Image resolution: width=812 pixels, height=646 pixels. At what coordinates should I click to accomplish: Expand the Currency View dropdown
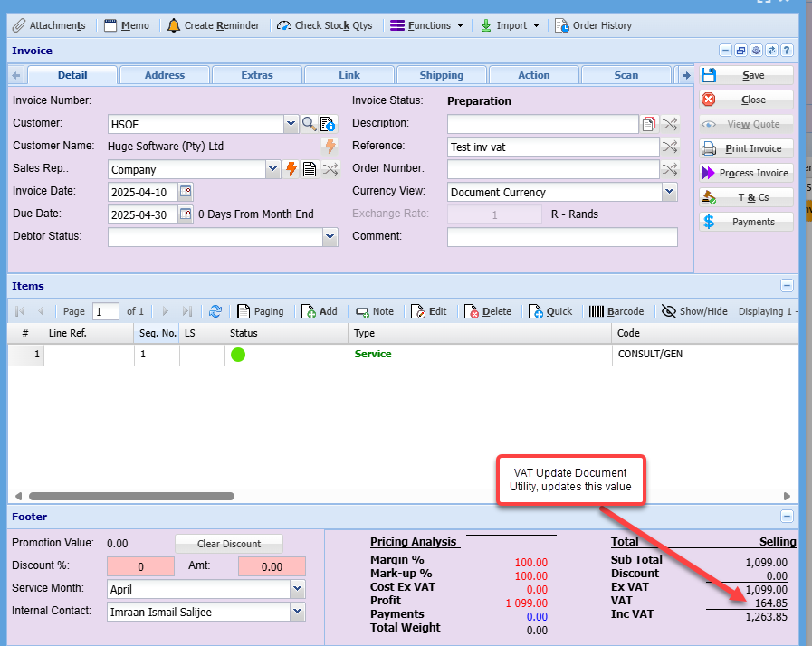(x=669, y=192)
